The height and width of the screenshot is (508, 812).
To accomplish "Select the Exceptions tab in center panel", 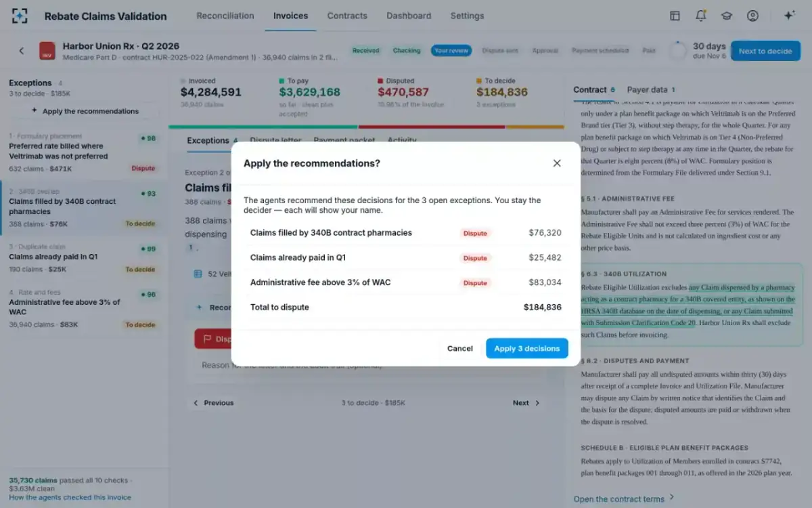I will (x=212, y=141).
